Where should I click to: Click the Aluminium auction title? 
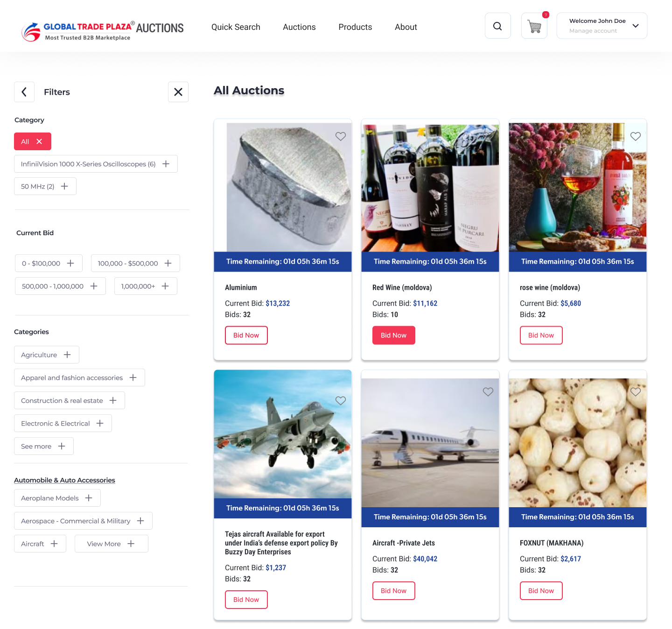tap(241, 287)
